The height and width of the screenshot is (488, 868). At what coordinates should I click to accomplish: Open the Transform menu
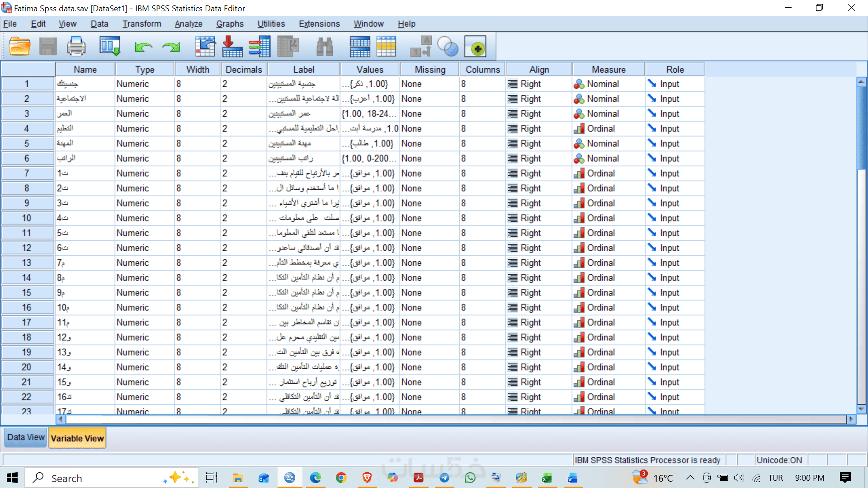point(142,24)
